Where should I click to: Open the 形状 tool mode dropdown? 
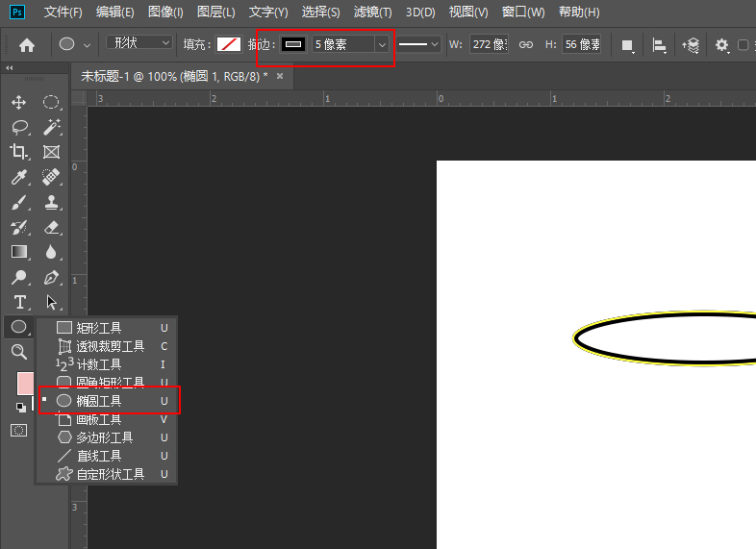click(x=139, y=43)
